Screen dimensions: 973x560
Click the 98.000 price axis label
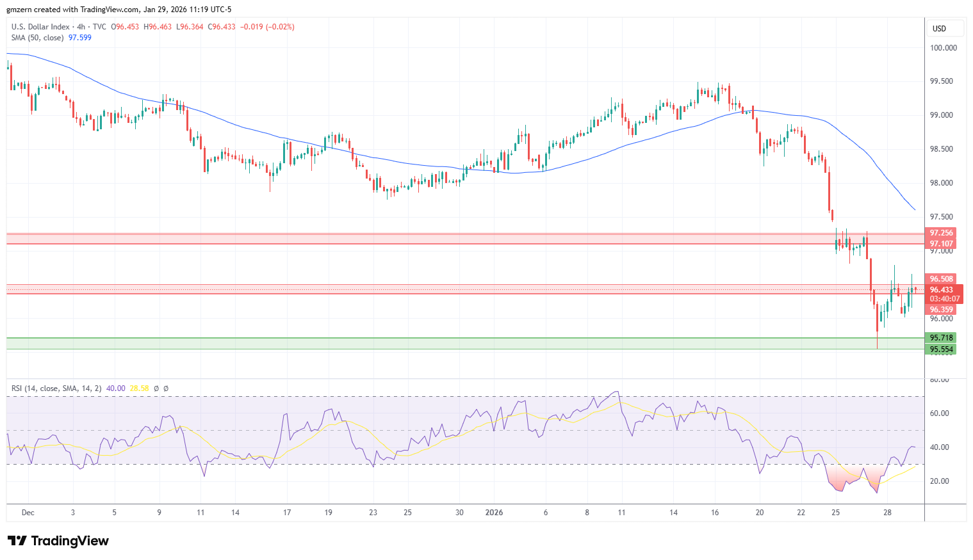pos(942,183)
